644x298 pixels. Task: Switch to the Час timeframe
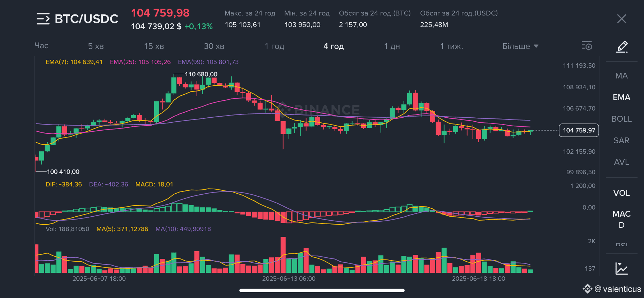(41, 46)
